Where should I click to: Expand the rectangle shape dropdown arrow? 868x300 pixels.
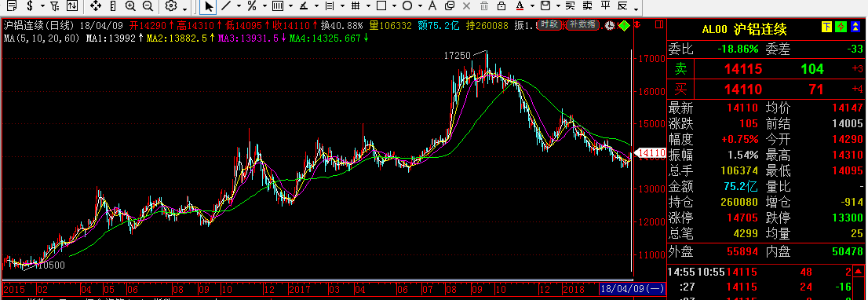click(394, 6)
